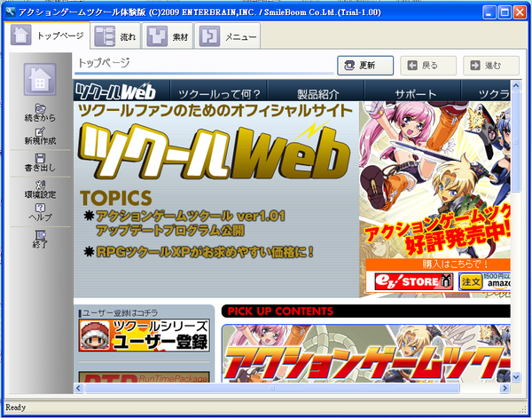This screenshot has height=418, width=532.
Task: Click ユーザー登録はコチラ label text
Action: coord(120,312)
